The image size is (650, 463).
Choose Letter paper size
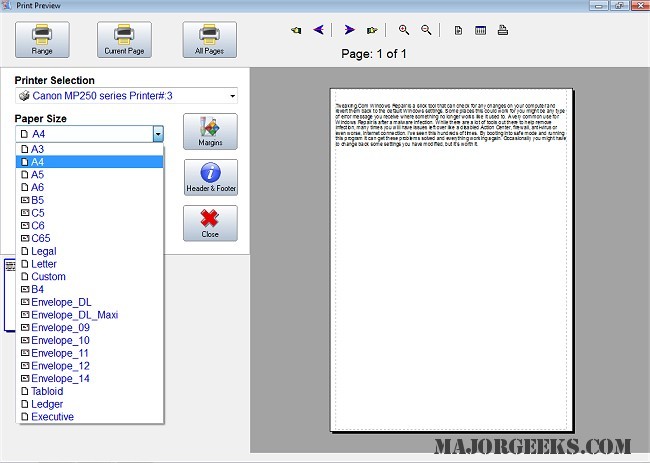coord(90,264)
